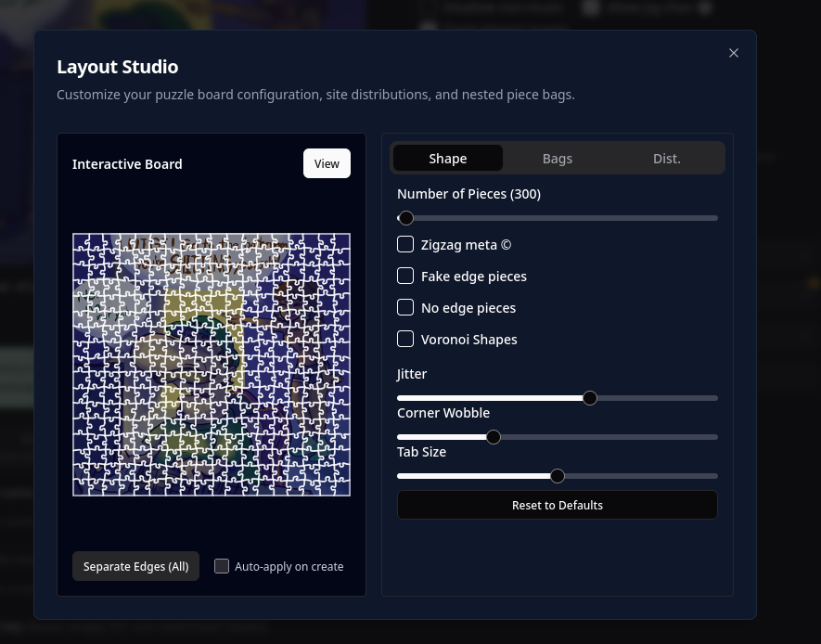Click the Layout Studio heading
The width and height of the screenshot is (821, 644).
point(117,67)
